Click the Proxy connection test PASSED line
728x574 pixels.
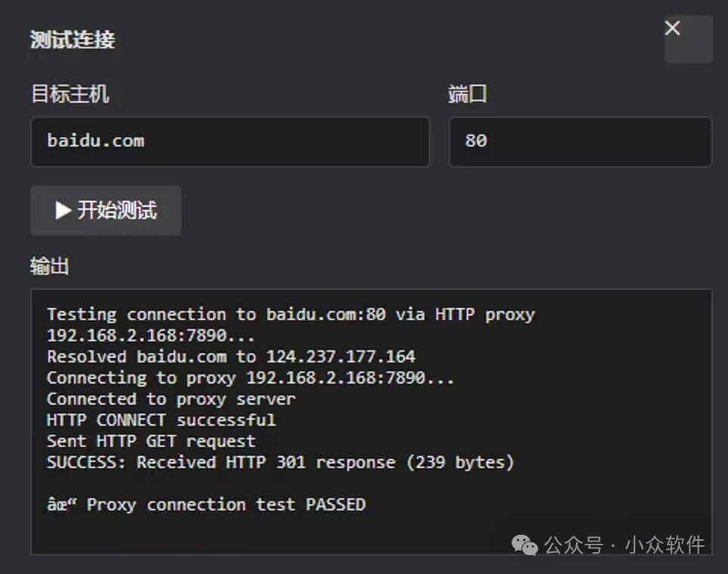point(206,504)
